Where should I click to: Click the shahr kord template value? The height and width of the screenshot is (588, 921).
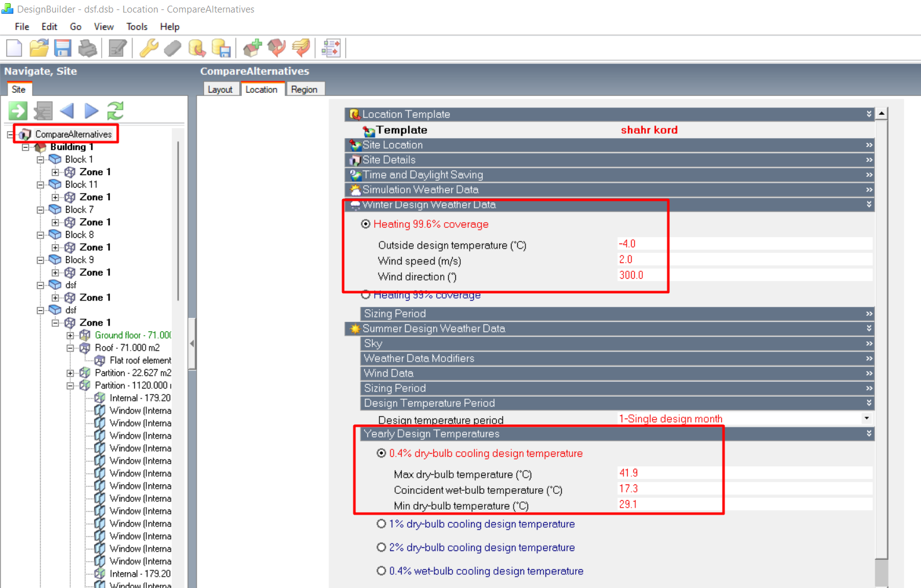coord(649,130)
